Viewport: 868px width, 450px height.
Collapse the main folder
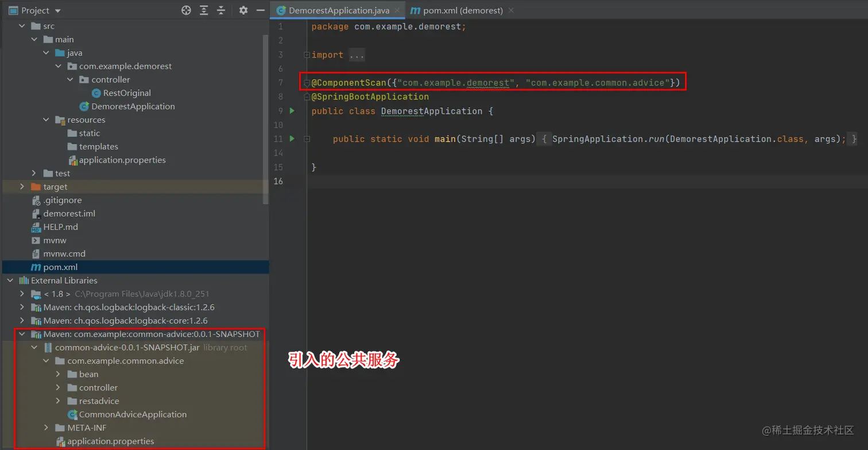[x=34, y=39]
